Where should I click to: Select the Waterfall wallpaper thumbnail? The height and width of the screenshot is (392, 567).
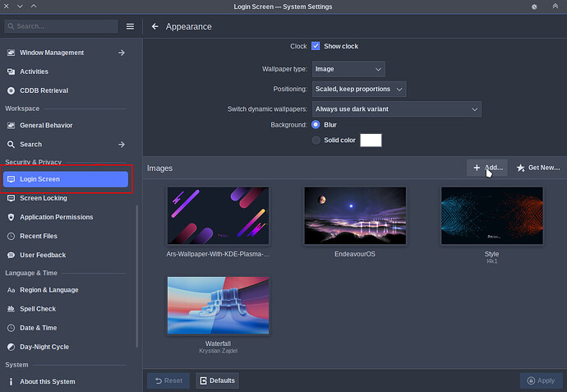click(x=218, y=305)
